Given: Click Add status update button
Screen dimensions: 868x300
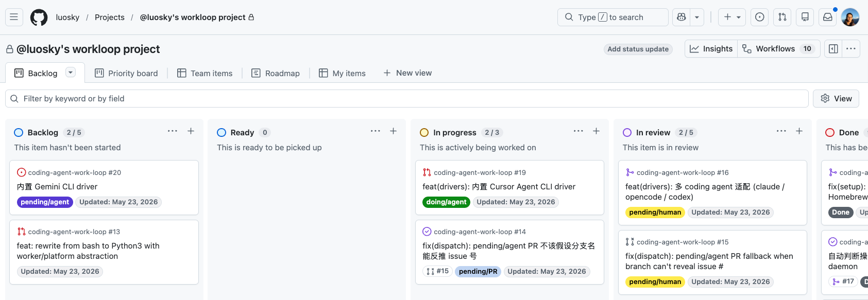Looking at the screenshot, I should (638, 49).
